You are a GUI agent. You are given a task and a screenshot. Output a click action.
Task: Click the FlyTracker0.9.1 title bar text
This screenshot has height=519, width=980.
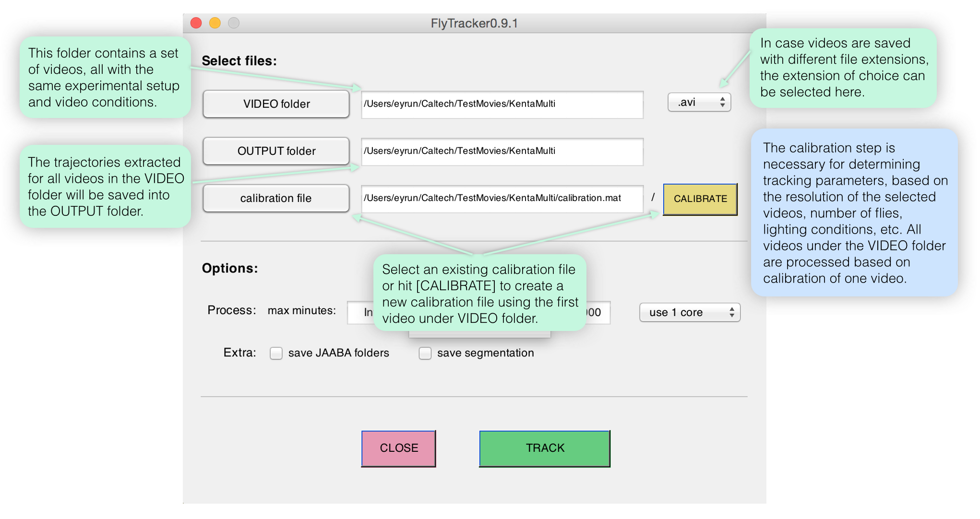(474, 23)
